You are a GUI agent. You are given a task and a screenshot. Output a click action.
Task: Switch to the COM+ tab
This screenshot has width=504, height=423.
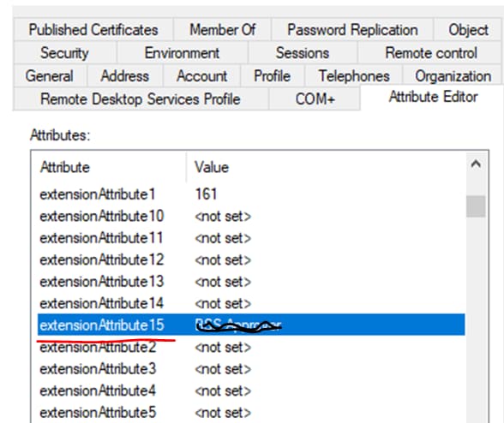(315, 99)
